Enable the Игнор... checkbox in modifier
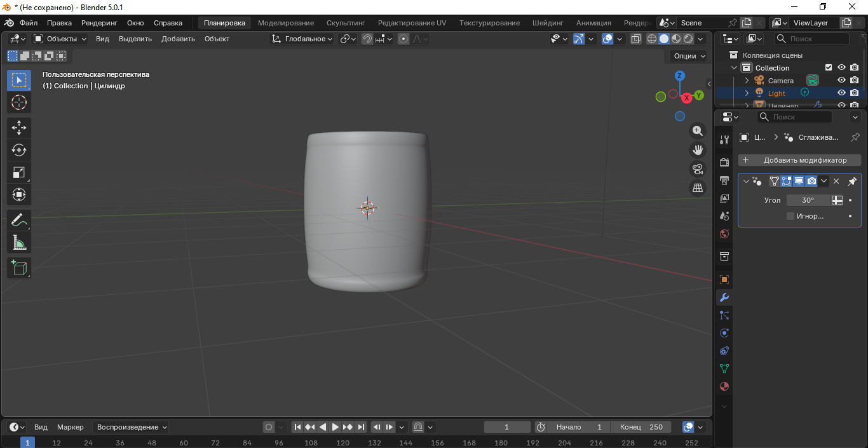Screen dimensions: 868x448 pyautogui.click(x=790, y=216)
